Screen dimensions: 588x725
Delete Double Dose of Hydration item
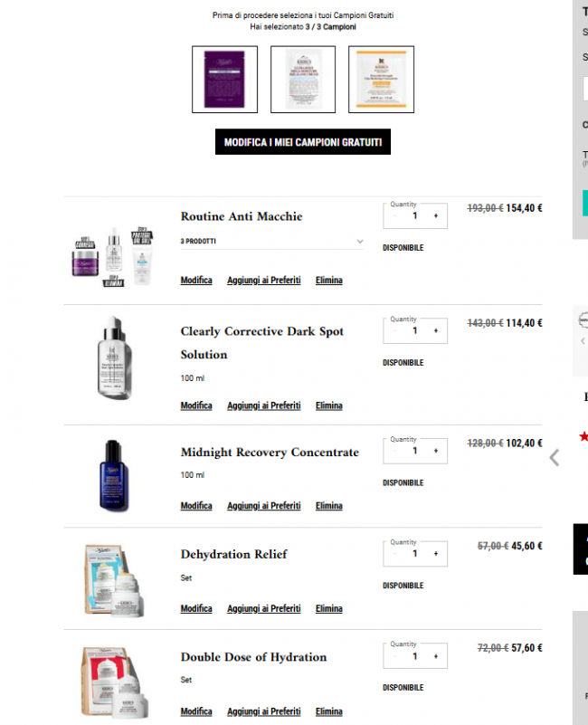pyautogui.click(x=328, y=711)
